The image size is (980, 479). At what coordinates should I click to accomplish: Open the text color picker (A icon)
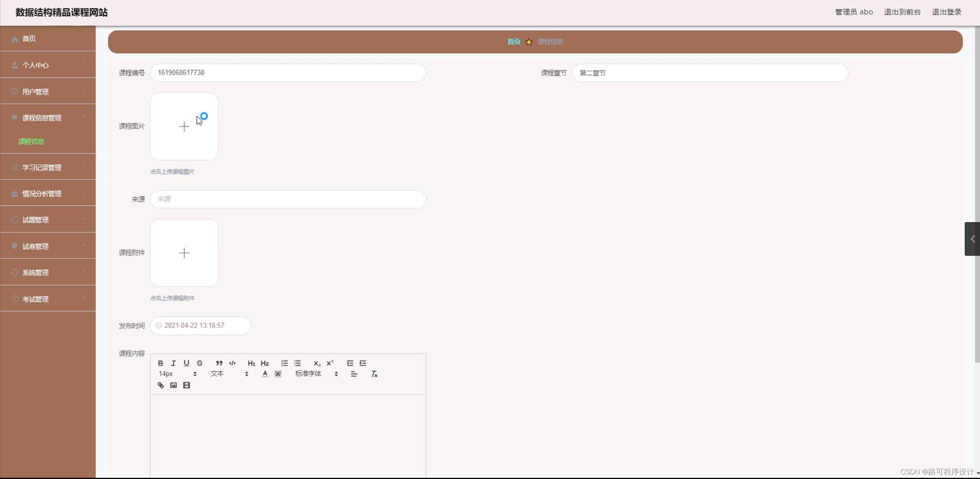click(x=265, y=374)
